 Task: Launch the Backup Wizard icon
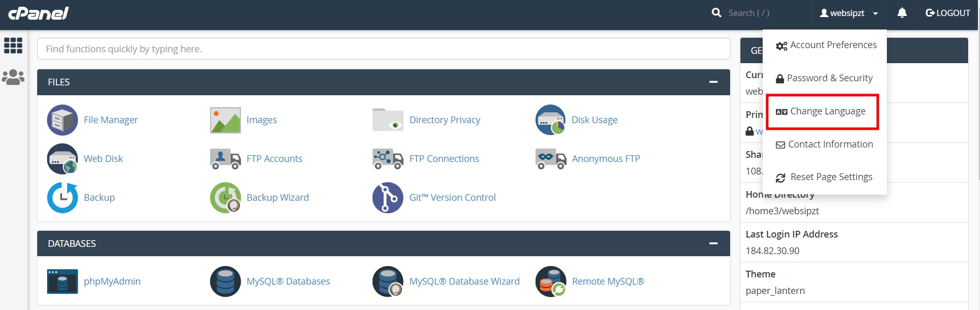(225, 198)
